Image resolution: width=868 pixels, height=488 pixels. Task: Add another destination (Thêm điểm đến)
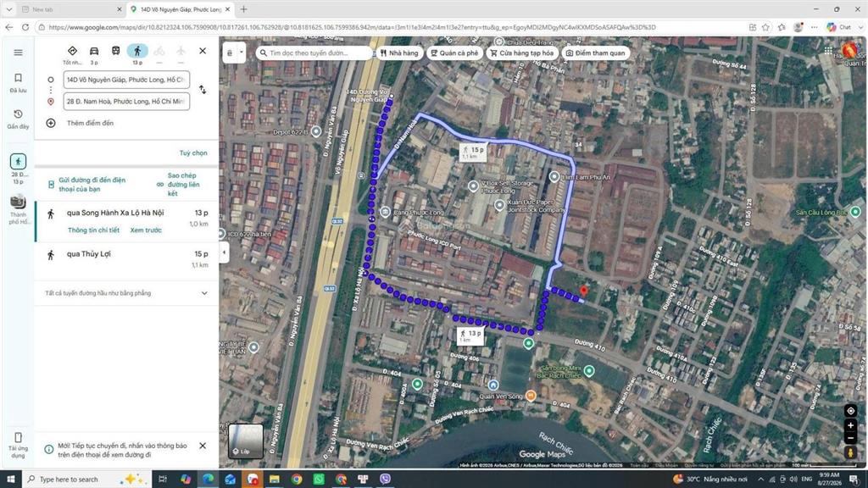point(90,123)
